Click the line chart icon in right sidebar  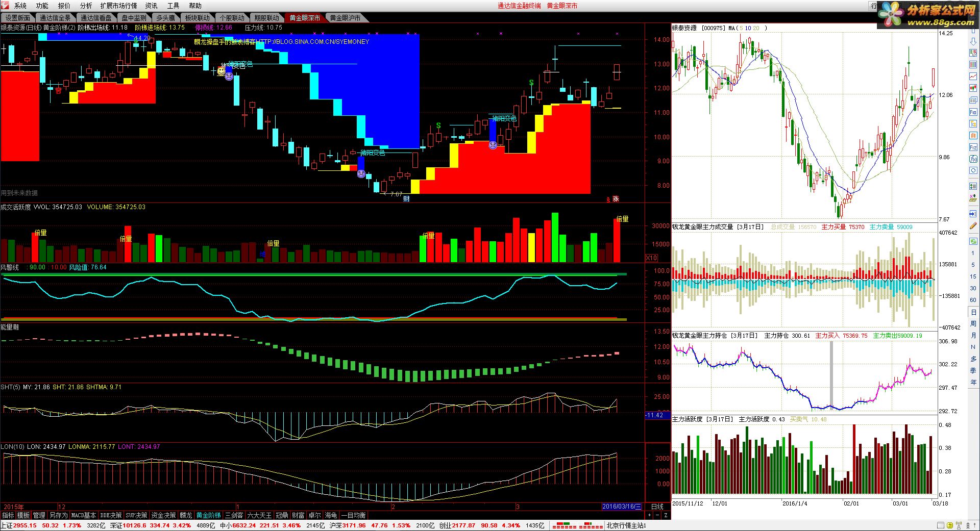[x=973, y=77]
